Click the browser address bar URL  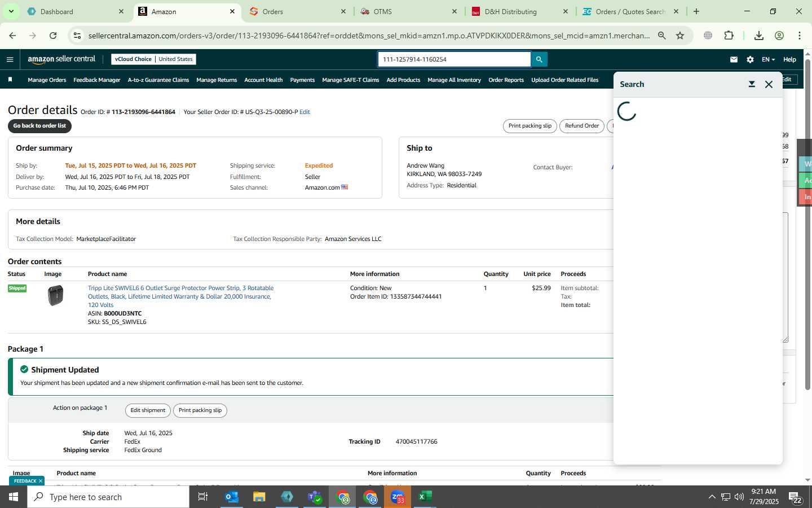369,36
